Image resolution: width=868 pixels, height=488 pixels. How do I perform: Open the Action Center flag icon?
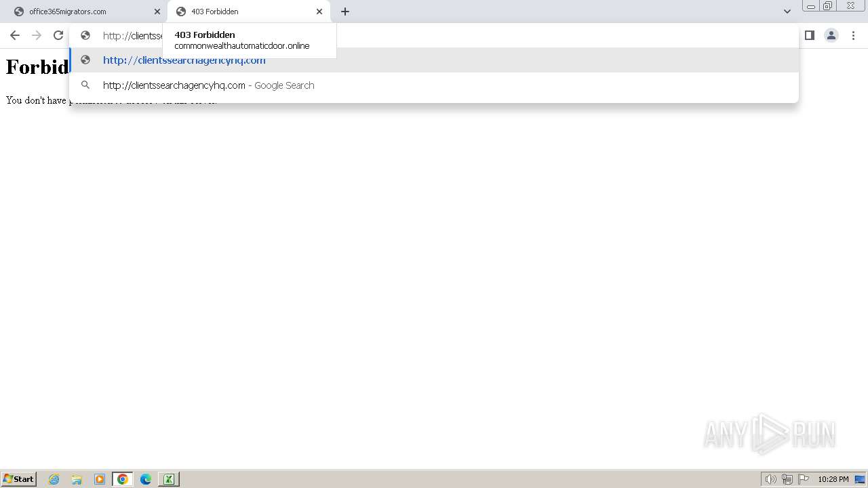(x=804, y=479)
